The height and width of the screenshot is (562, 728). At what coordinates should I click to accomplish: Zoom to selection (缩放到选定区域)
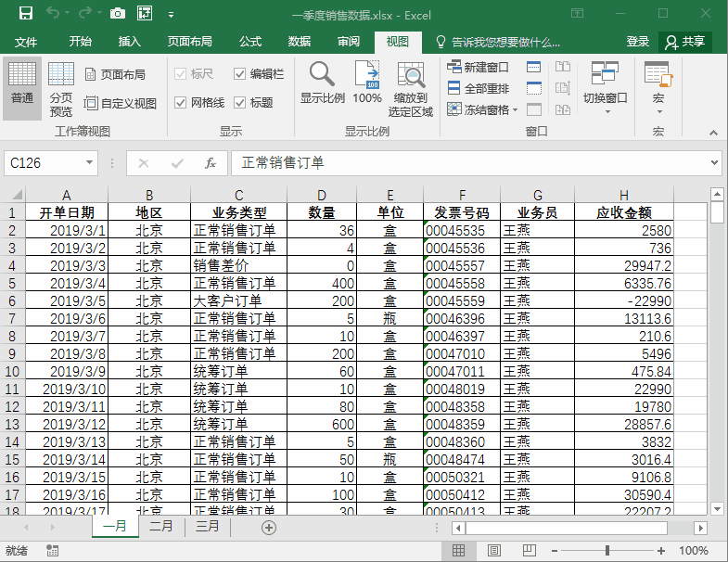tap(410, 88)
